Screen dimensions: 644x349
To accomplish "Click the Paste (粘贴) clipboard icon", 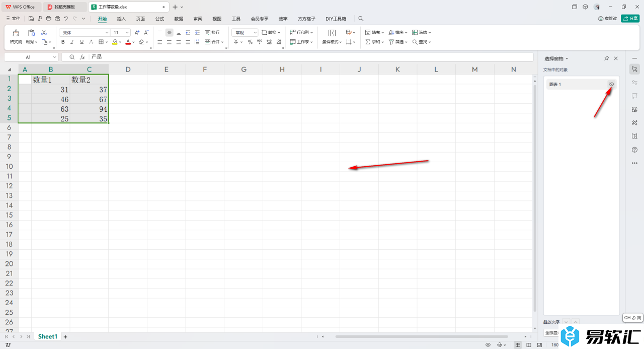I will (x=31, y=33).
